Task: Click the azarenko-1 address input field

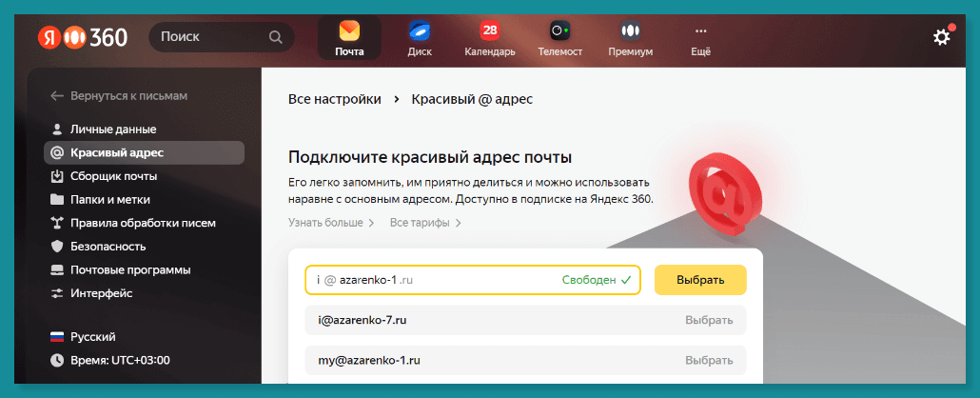Action: (x=473, y=280)
